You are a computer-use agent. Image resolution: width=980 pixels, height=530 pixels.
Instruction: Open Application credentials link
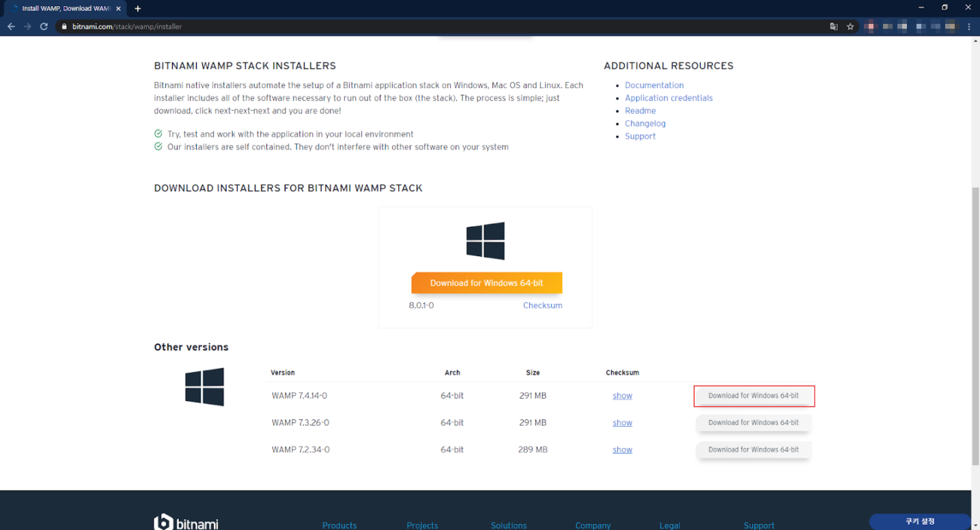669,98
